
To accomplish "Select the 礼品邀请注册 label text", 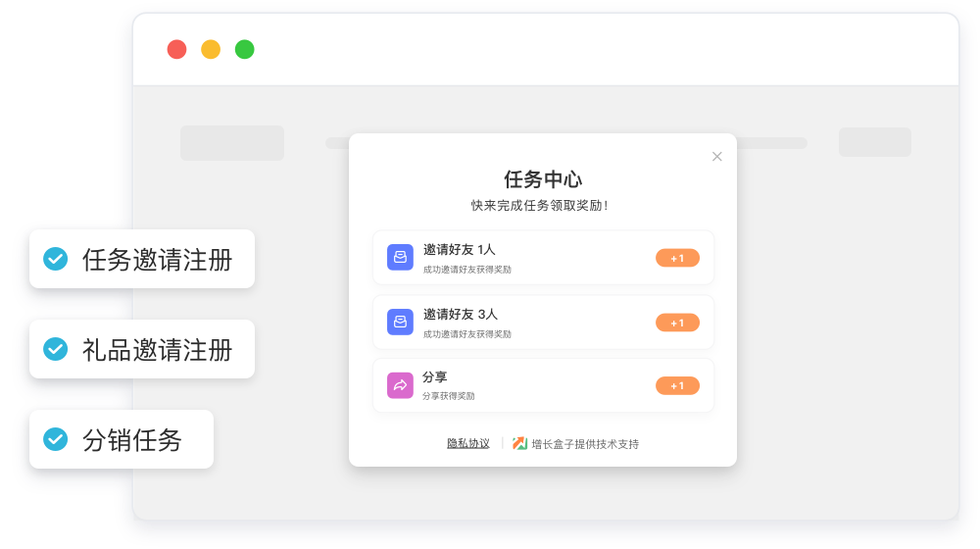I will tap(158, 350).
